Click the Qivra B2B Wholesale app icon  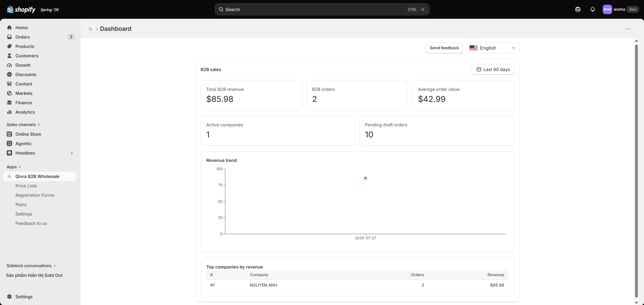[9, 176]
